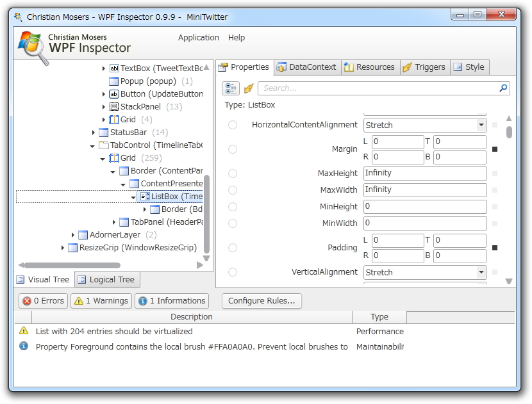532x404 pixels.
Task: Open HorizontalContentAlignment Stretch dropdown
Action: pos(481,125)
